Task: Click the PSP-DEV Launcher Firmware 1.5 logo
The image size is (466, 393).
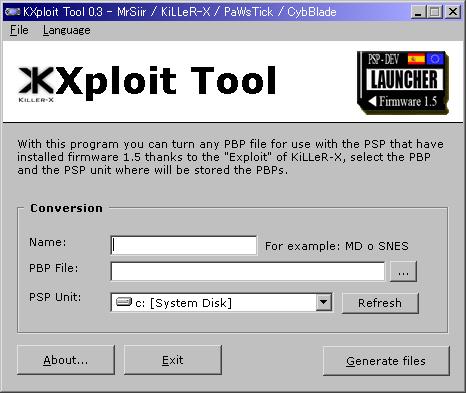Action: 403,82
